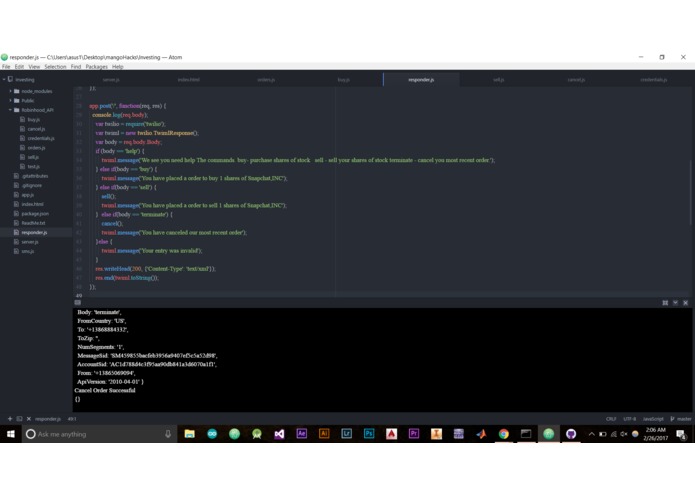Switch to the sell.js tab

pos(499,80)
